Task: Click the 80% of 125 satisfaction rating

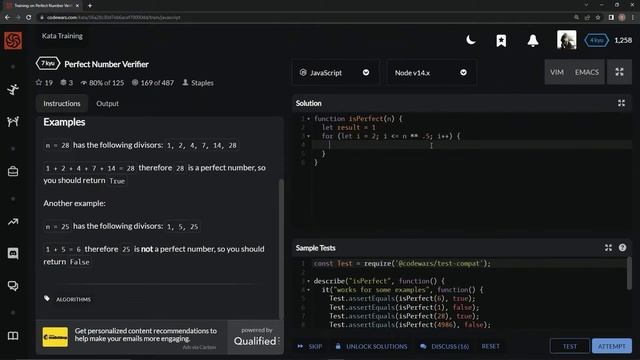Action: click(x=102, y=82)
